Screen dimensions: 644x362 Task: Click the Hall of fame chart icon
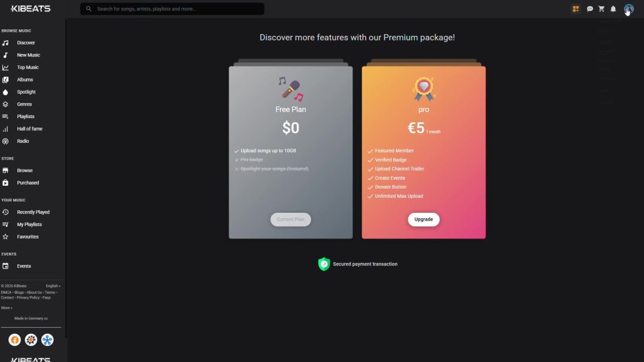click(5, 129)
